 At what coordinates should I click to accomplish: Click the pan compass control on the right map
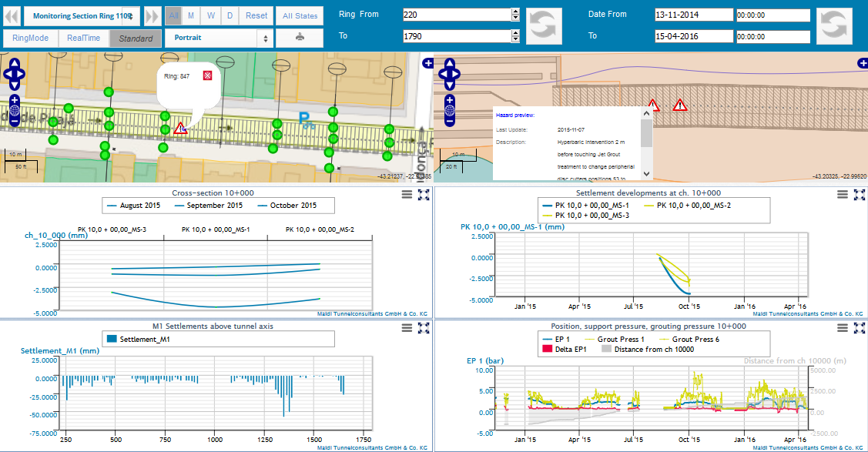450,73
